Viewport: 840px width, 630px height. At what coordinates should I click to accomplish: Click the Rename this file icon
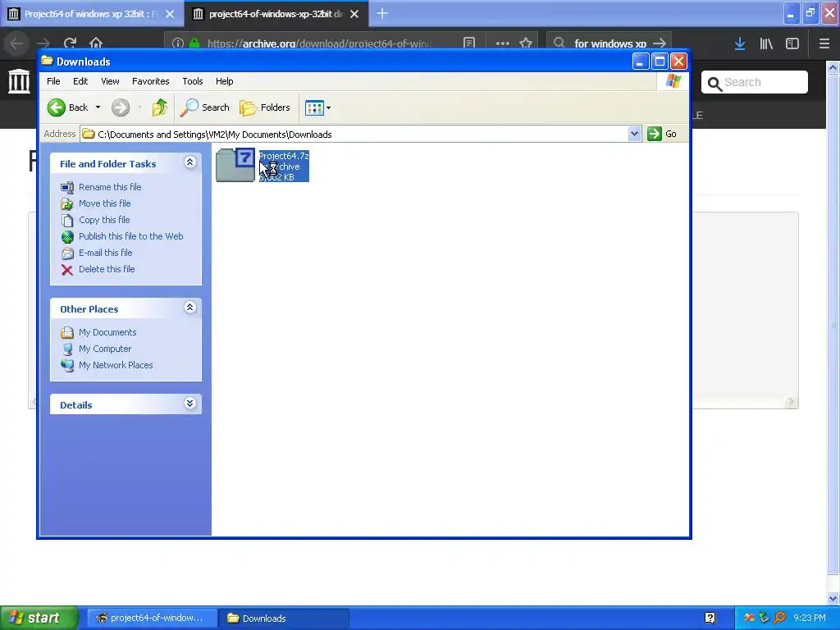pyautogui.click(x=67, y=188)
